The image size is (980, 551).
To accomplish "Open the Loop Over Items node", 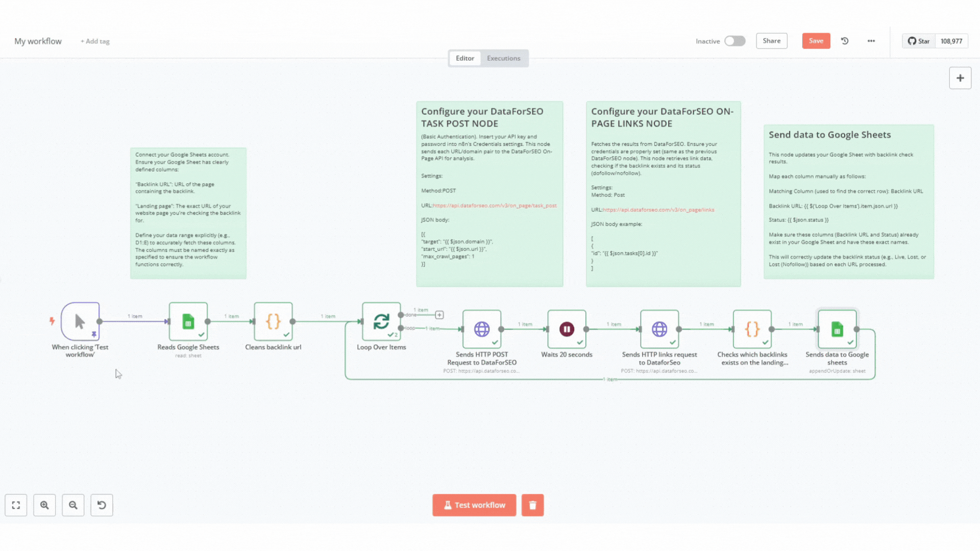I will click(381, 321).
